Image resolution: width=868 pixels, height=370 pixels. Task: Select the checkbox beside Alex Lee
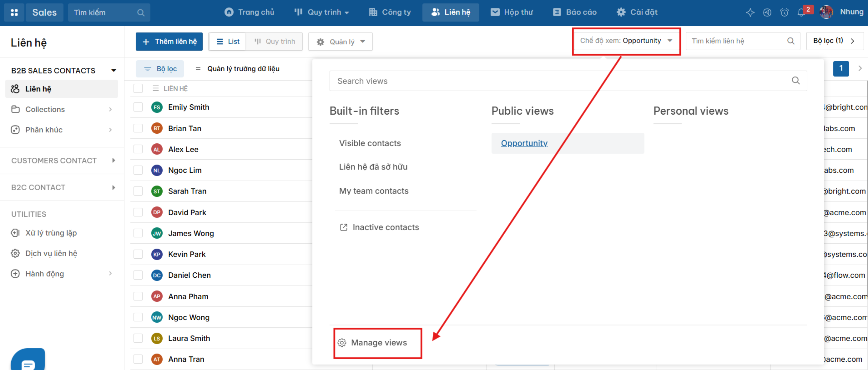click(x=138, y=149)
